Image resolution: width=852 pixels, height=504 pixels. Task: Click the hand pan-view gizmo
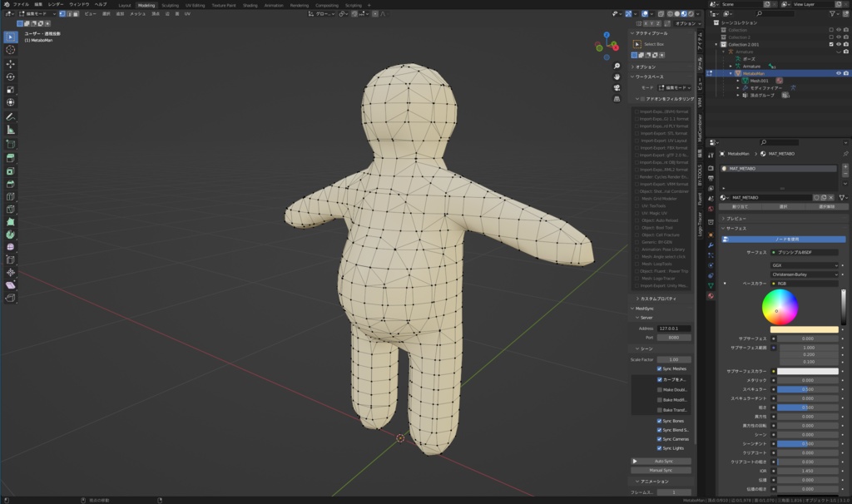click(x=617, y=77)
